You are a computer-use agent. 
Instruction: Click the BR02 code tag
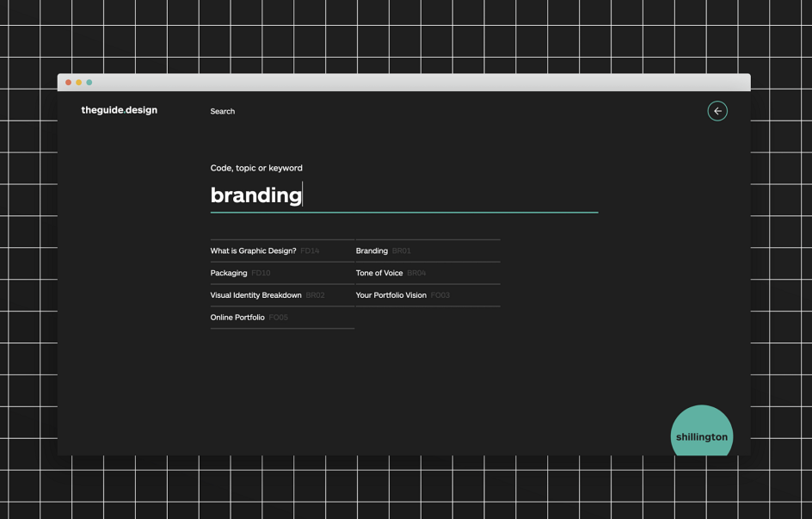tap(316, 295)
